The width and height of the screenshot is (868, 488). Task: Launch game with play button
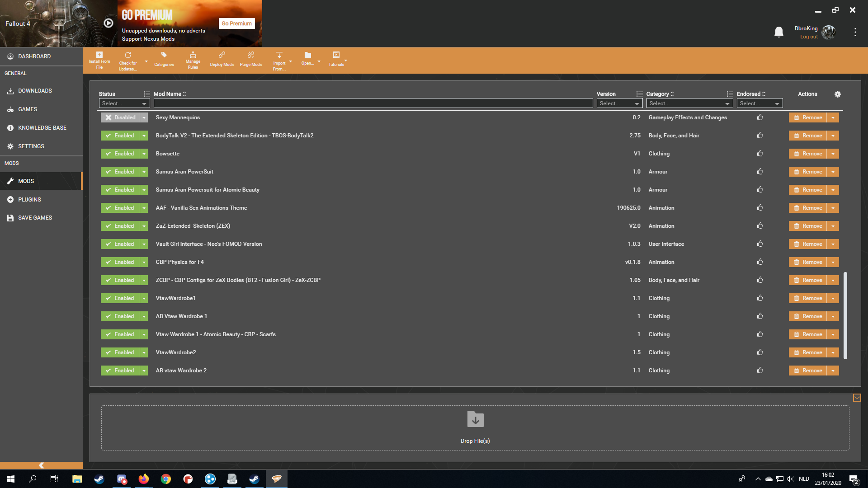(x=108, y=23)
